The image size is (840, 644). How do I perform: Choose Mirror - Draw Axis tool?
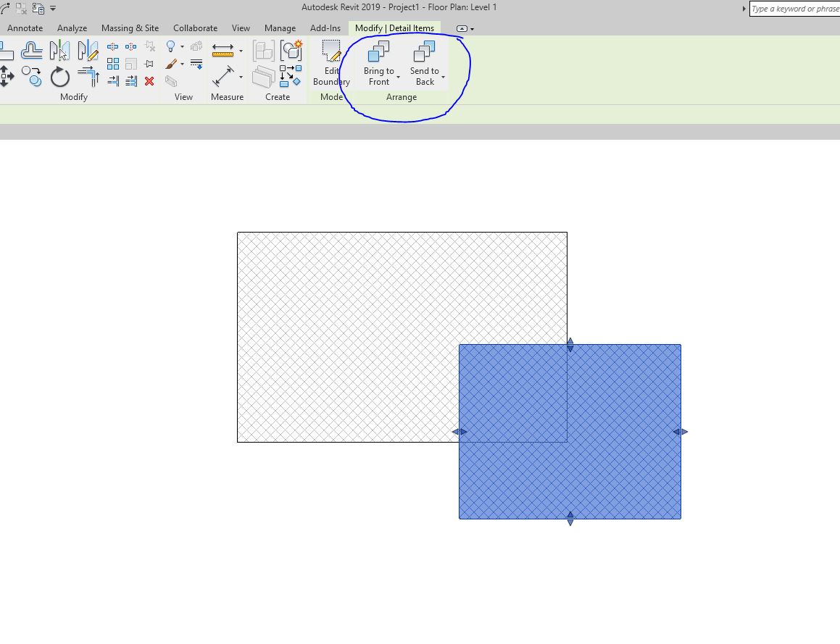pyautogui.click(x=88, y=51)
